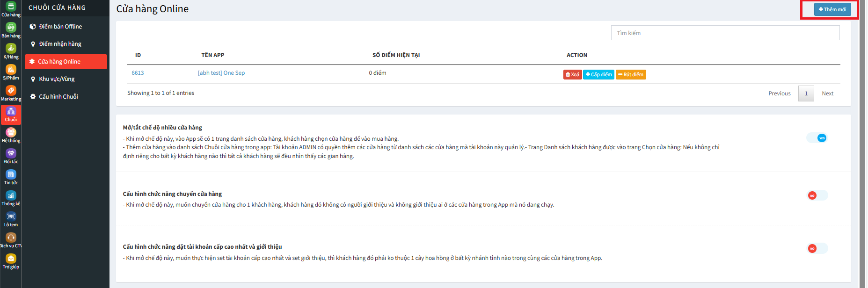Open the Lô tem sidebar icon

coord(11,219)
